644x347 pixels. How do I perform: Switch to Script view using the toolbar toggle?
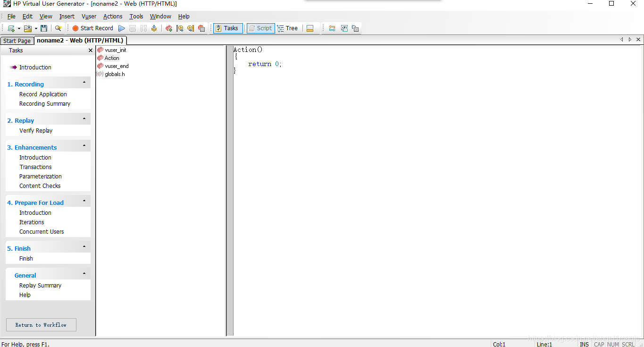pyautogui.click(x=261, y=28)
